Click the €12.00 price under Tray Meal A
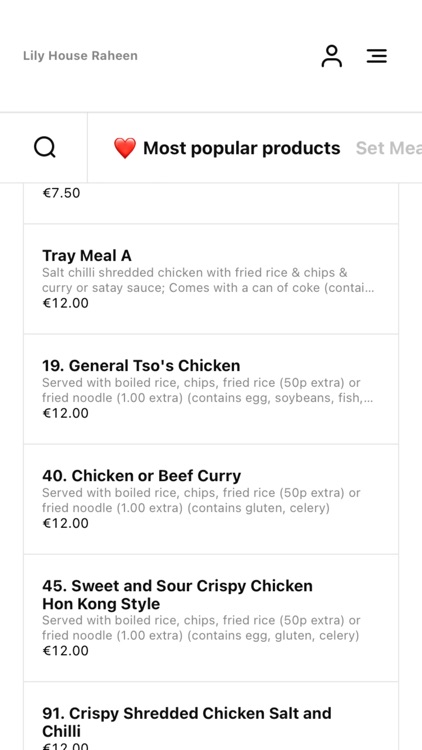 point(66,303)
